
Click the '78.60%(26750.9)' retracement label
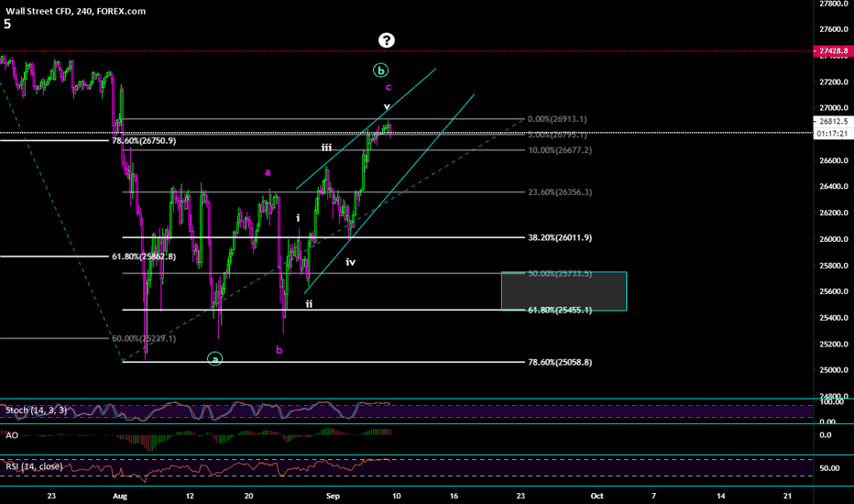pyautogui.click(x=144, y=140)
